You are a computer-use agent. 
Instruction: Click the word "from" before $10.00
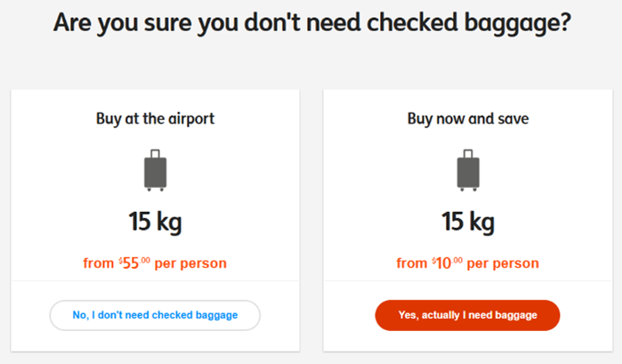(412, 263)
